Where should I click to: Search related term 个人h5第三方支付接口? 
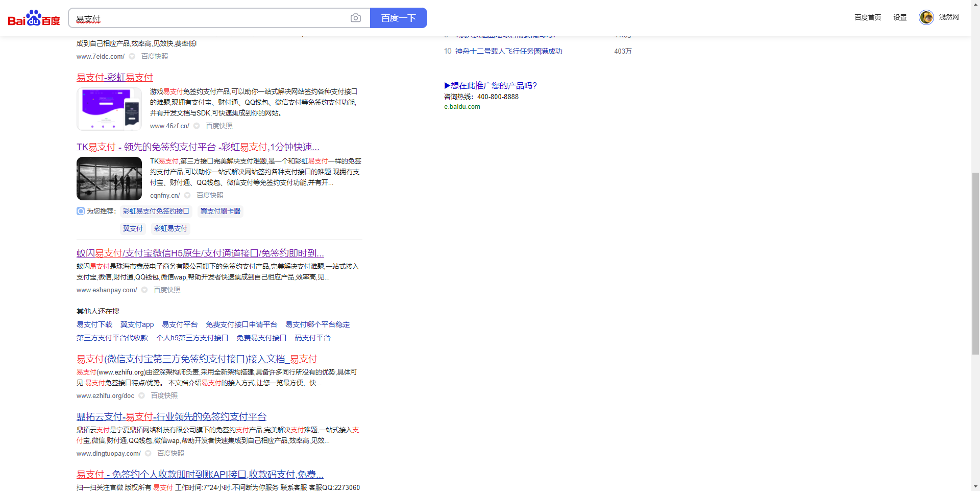pyautogui.click(x=192, y=338)
